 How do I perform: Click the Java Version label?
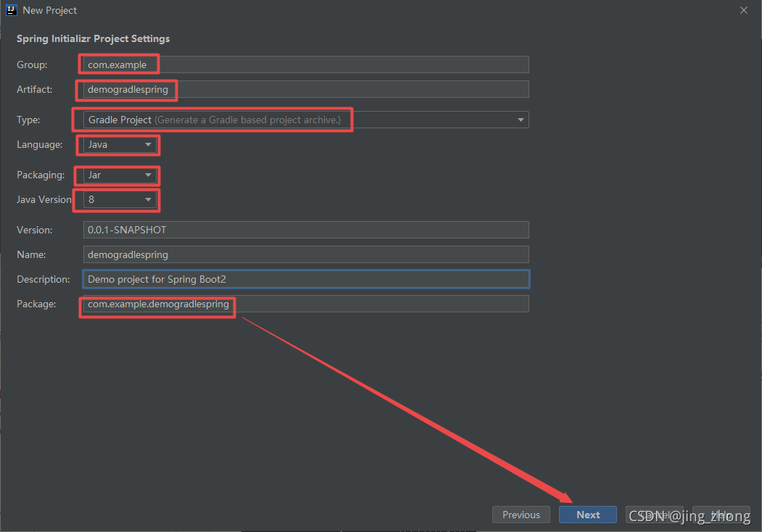tap(44, 200)
